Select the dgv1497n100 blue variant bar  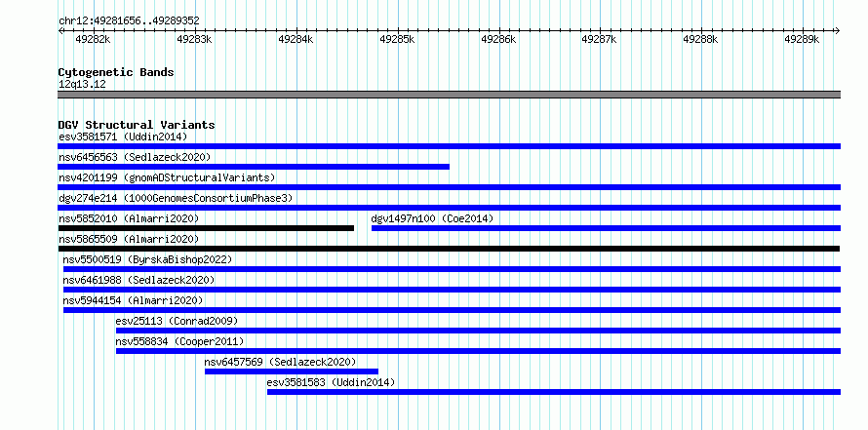tap(607, 228)
